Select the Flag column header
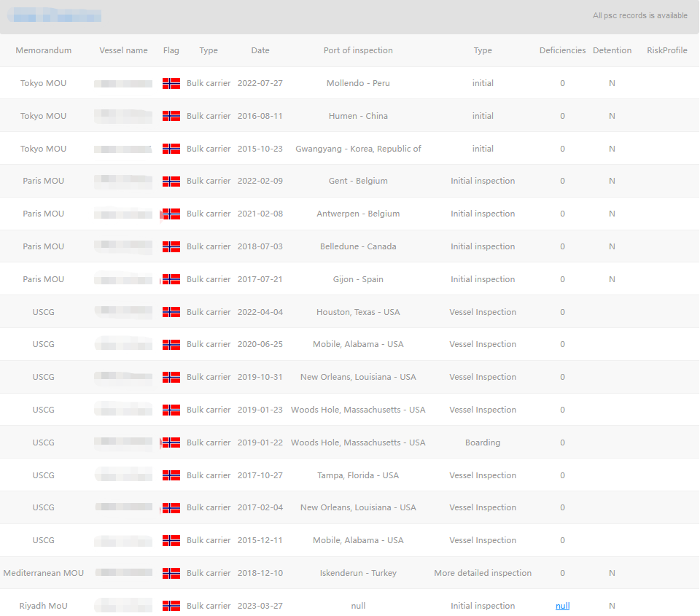 (x=171, y=50)
